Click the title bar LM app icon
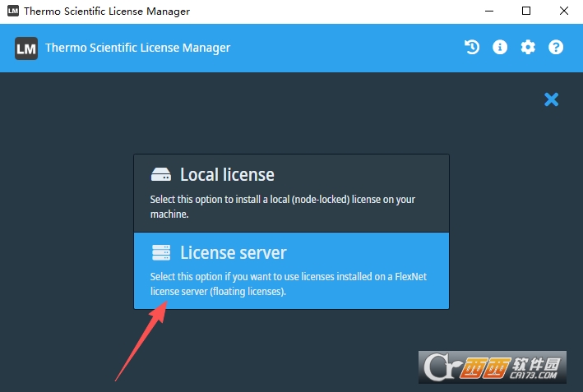 coord(13,11)
